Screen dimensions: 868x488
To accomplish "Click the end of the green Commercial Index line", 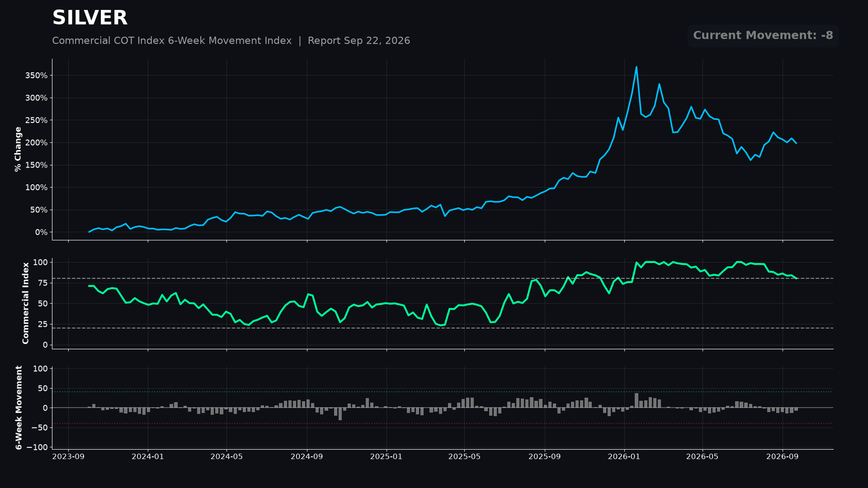I will tap(796, 278).
